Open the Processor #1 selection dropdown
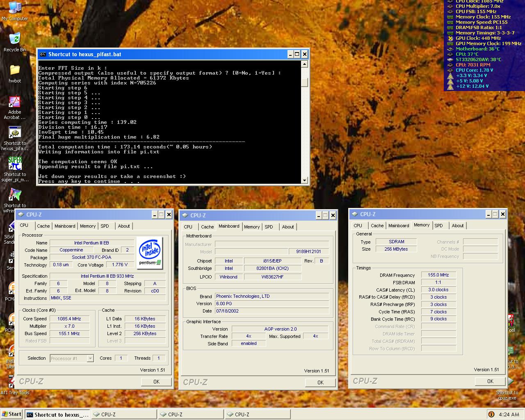 [x=72, y=358]
